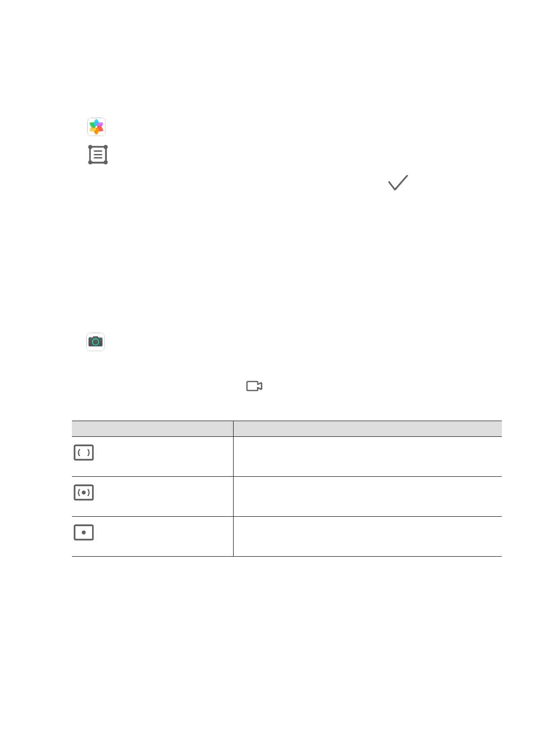
Task: Click the video camera icon
Action: (x=254, y=386)
